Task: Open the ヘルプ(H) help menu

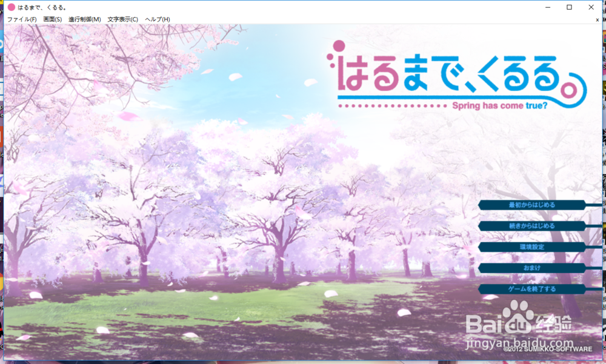Action: (x=156, y=19)
